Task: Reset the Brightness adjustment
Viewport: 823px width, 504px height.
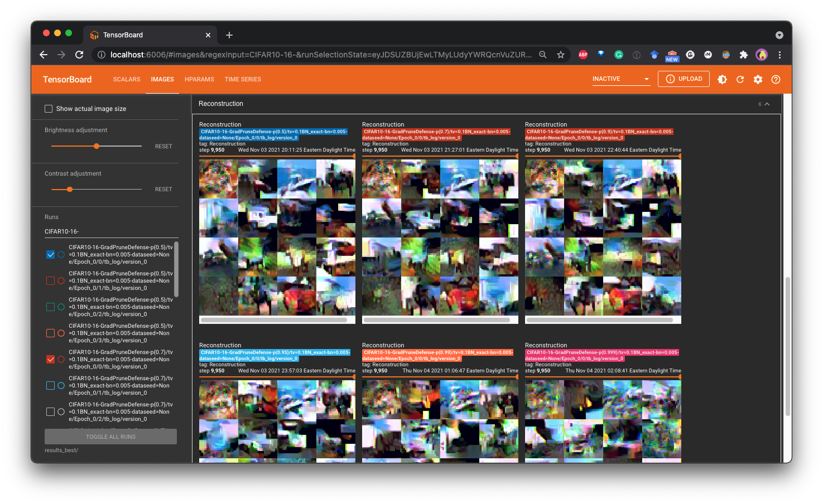Action: pyautogui.click(x=163, y=146)
